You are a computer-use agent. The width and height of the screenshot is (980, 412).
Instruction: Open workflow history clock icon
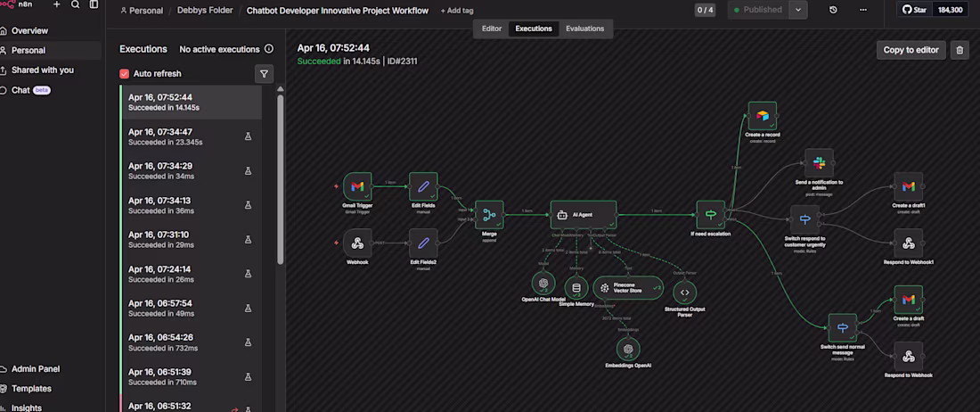coord(833,10)
